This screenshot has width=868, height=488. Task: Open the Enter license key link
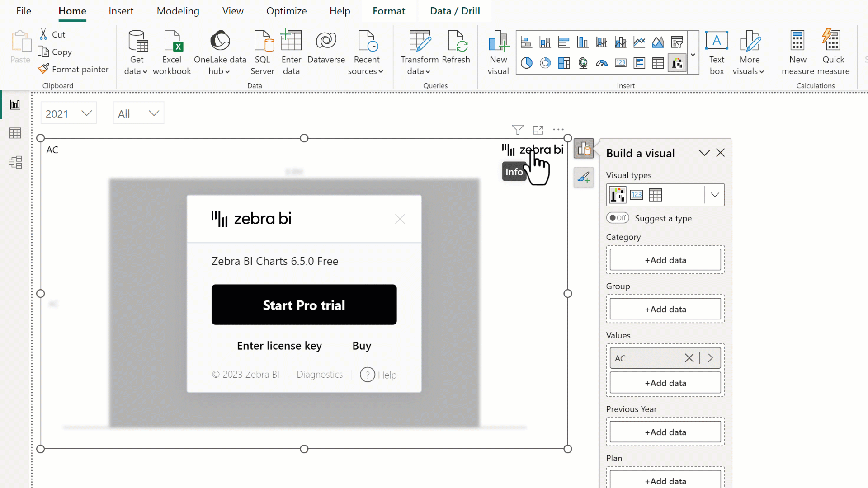click(279, 346)
